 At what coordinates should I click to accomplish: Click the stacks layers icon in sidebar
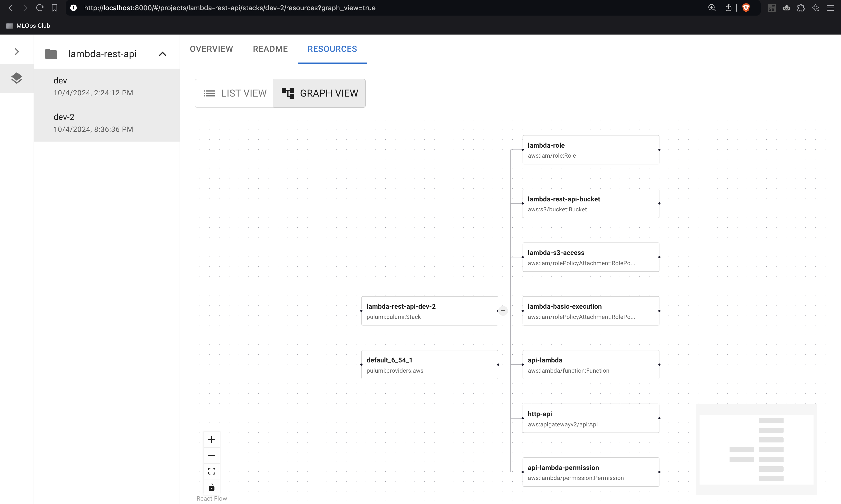tap(17, 78)
